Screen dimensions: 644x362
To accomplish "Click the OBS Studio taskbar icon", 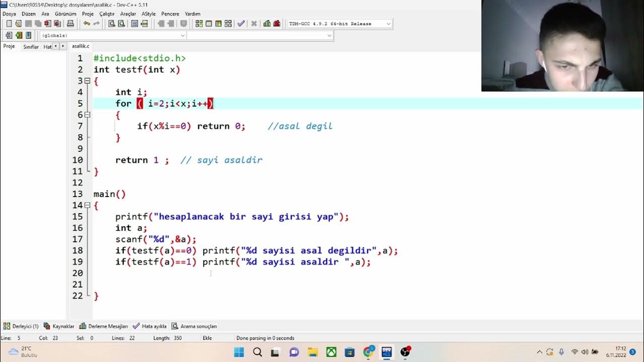I will pyautogui.click(x=405, y=352).
